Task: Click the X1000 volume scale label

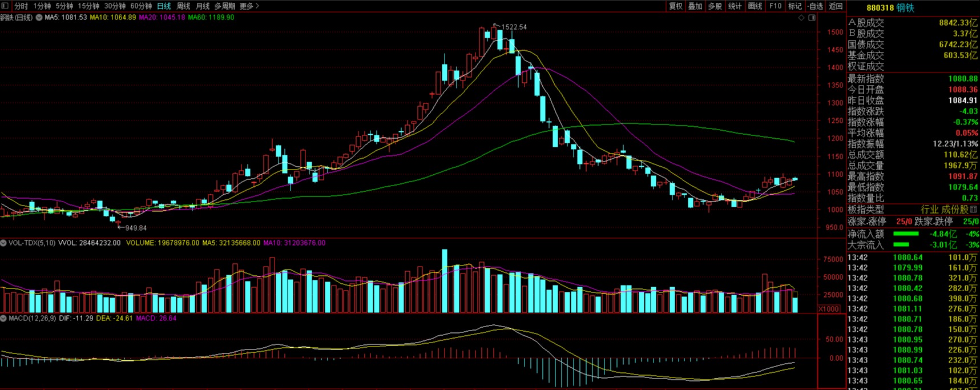Action: [x=829, y=309]
